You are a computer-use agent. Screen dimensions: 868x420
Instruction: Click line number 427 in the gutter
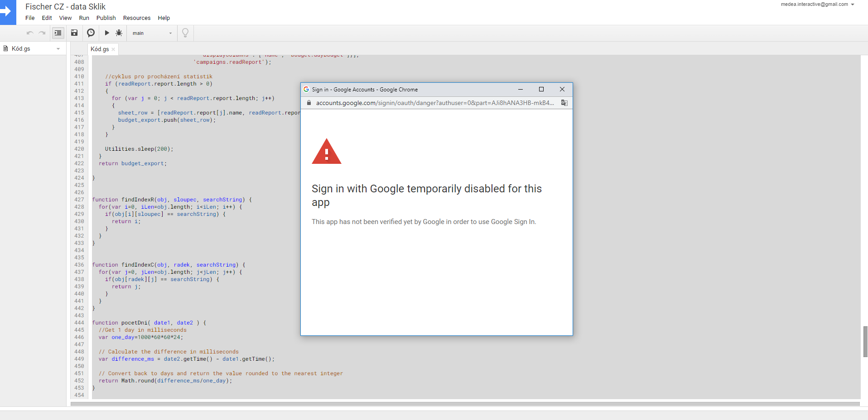point(79,200)
